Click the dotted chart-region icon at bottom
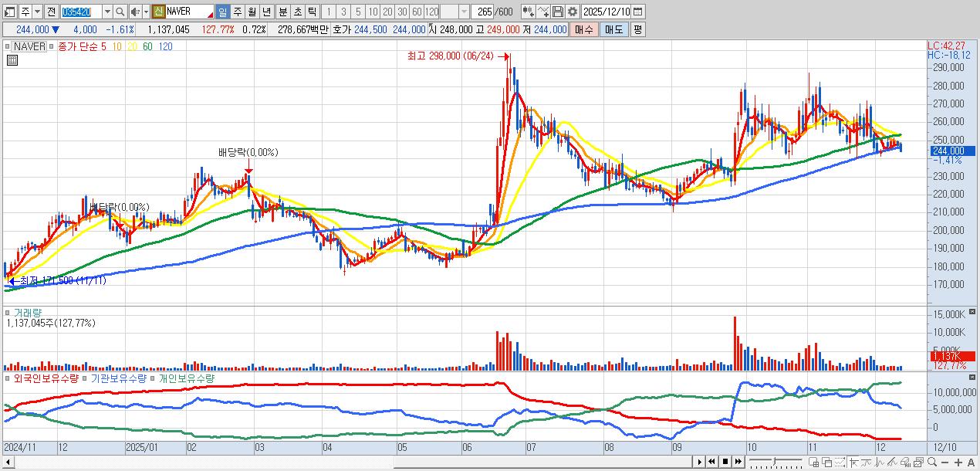Screen dimensions: 980x471 pyautogui.click(x=840, y=462)
